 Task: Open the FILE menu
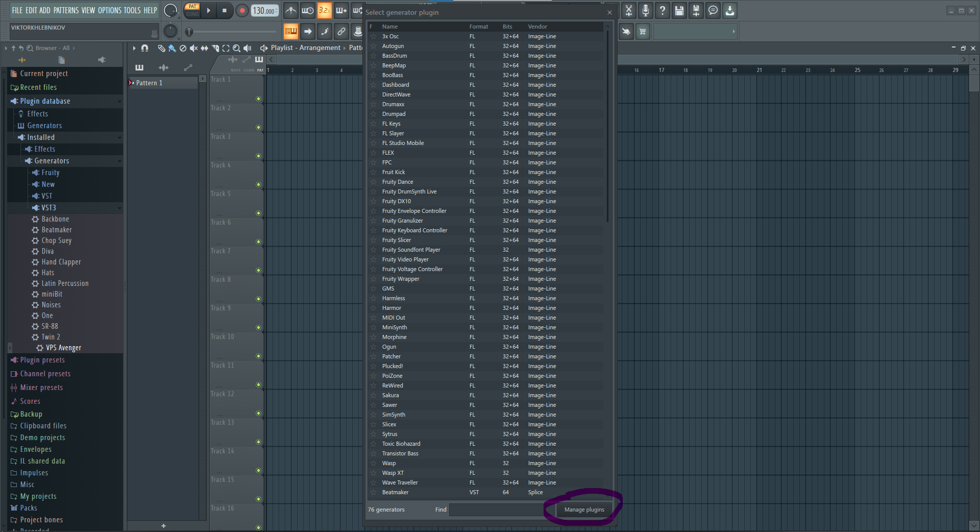[17, 10]
